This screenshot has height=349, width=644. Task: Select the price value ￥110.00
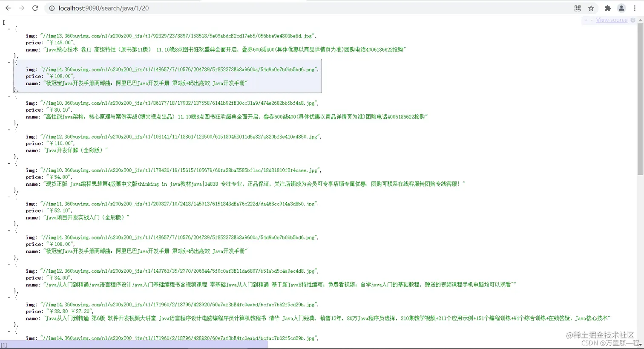coord(59,144)
